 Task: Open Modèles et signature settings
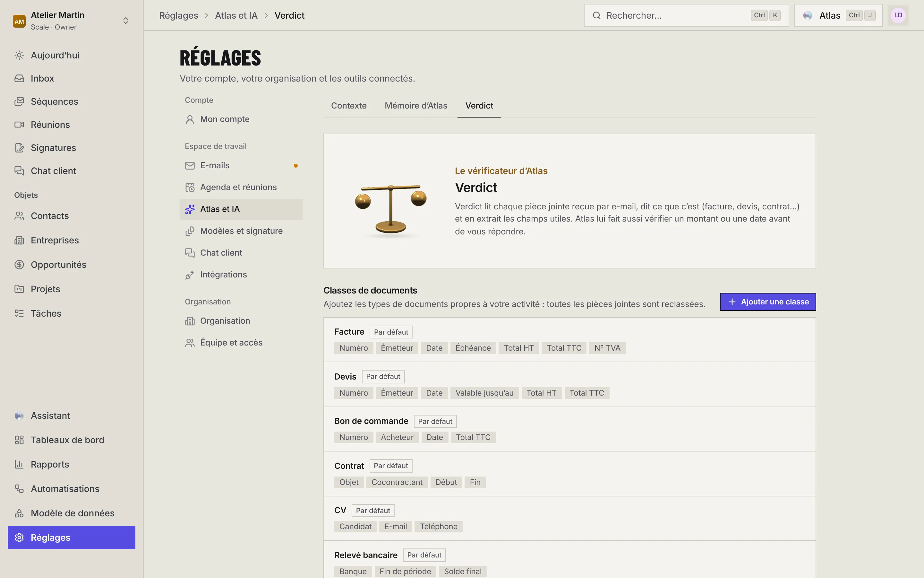point(241,231)
